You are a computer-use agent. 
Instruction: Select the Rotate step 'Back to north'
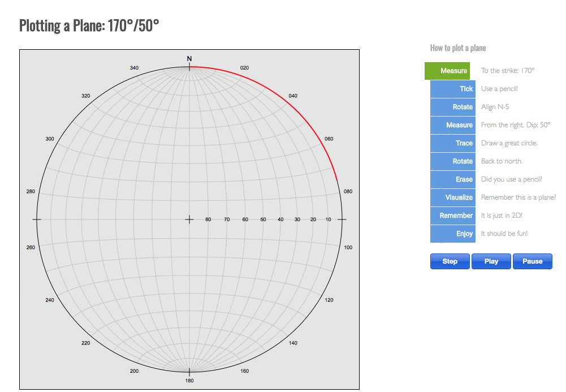pyautogui.click(x=452, y=161)
